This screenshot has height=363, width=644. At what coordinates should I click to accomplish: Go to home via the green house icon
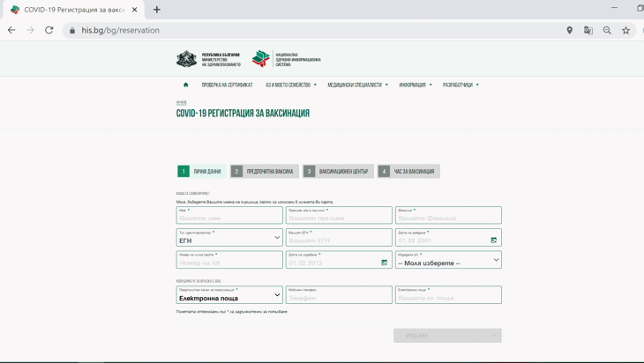point(185,85)
